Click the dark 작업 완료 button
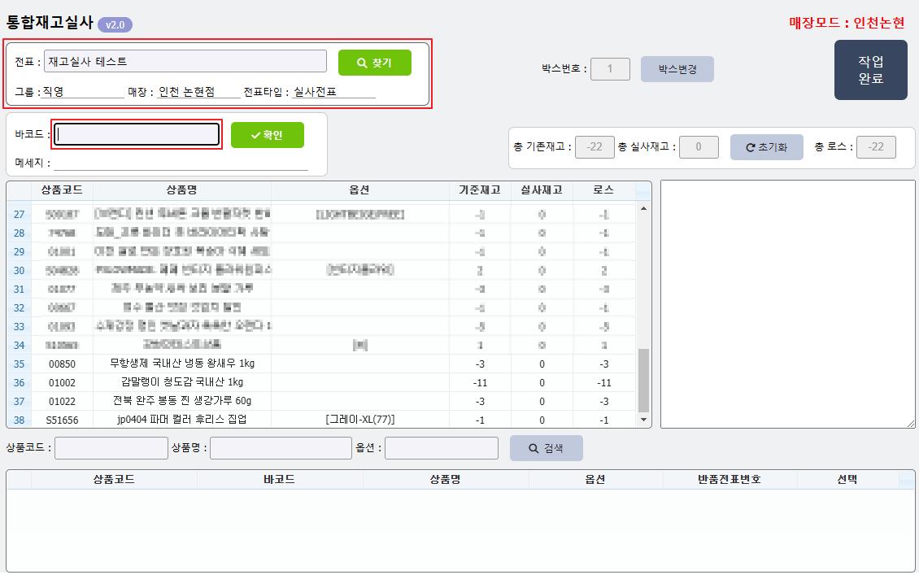The width and height of the screenshot is (919, 588). [870, 70]
